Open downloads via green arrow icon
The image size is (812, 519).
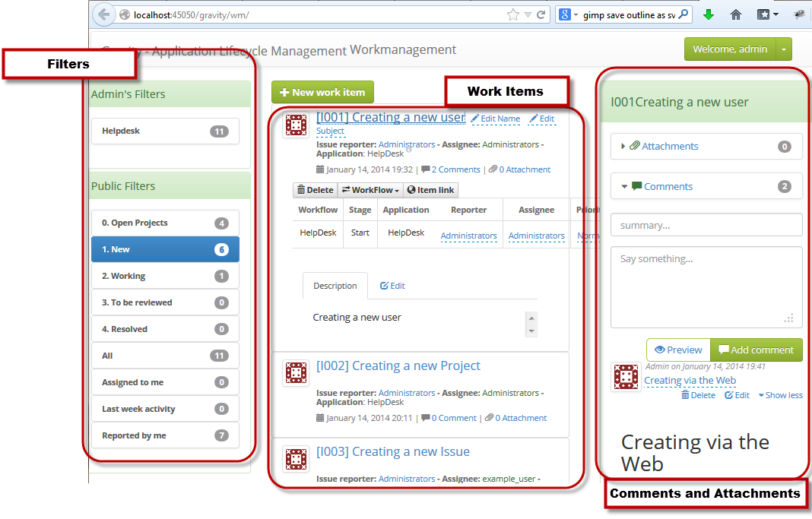708,14
